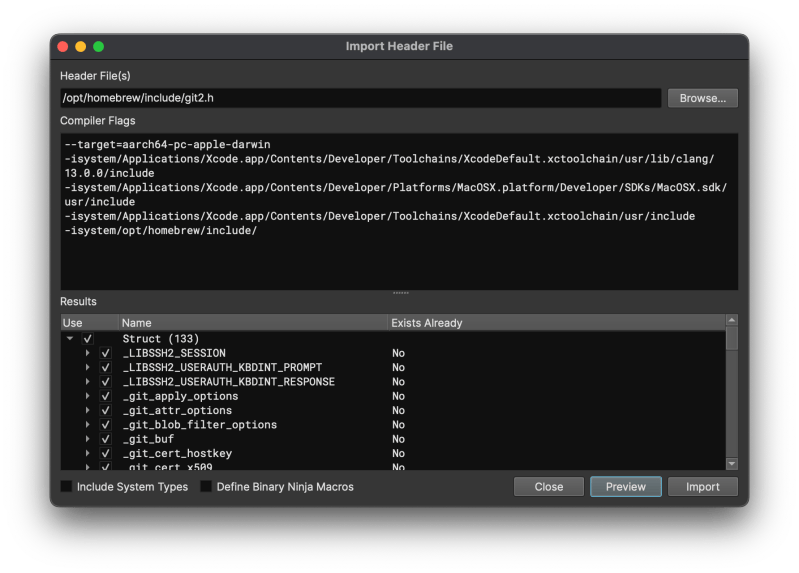Select the _LIBSSH2_SESSION name text
The height and width of the screenshot is (573, 799).
(x=174, y=353)
